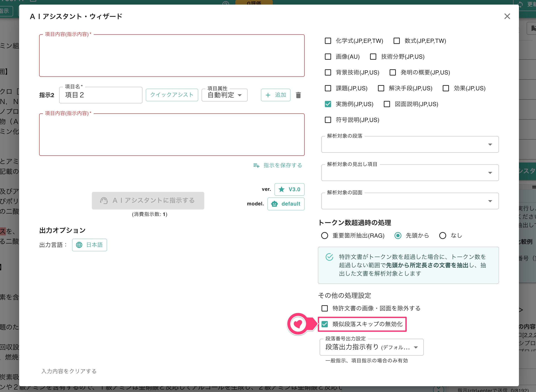Click the 指示を保存する save-list icon
Screen dimensions: 536x392
pyautogui.click(x=257, y=166)
